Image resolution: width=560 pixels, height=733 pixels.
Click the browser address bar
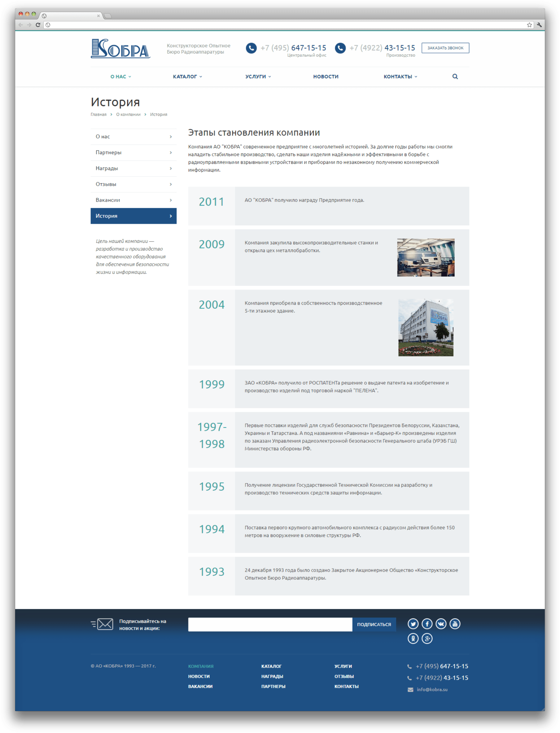click(289, 25)
